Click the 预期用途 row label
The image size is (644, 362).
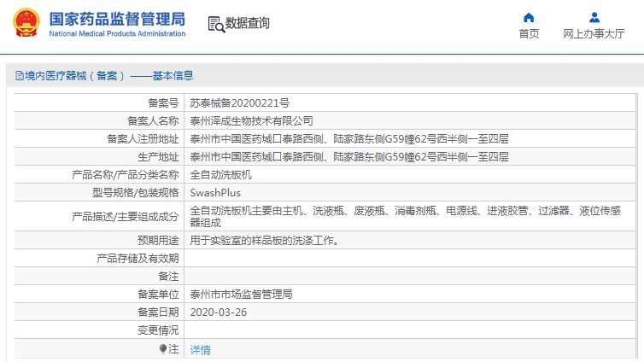point(158,241)
